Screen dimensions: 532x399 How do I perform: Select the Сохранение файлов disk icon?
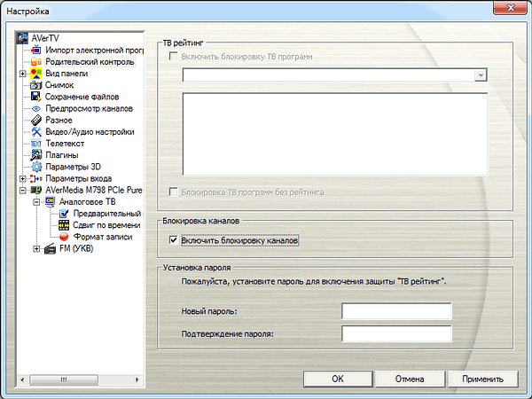(36, 97)
